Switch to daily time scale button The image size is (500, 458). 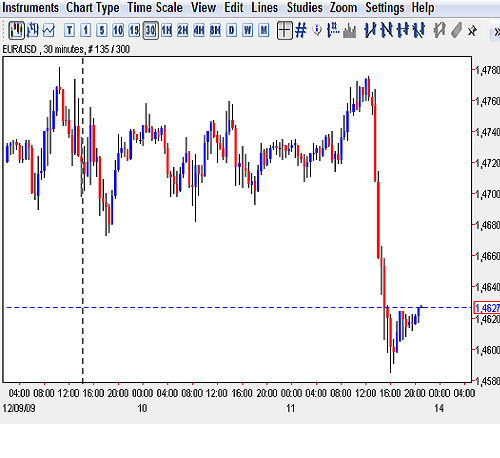[231, 30]
